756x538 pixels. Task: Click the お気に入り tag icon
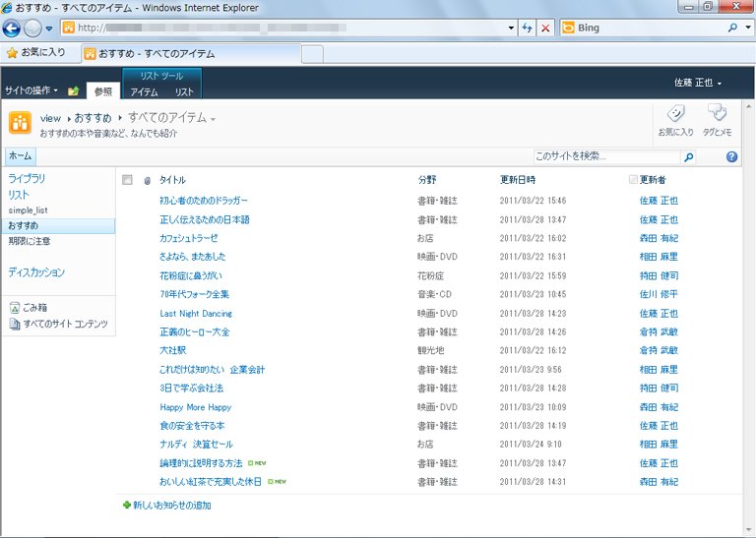pos(675,120)
